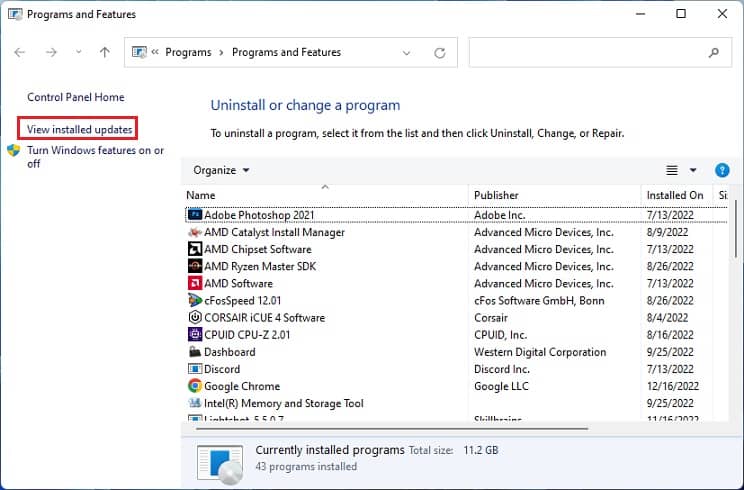Select the Google Chrome entry name
Screen dimensions: 744x490
tap(242, 386)
